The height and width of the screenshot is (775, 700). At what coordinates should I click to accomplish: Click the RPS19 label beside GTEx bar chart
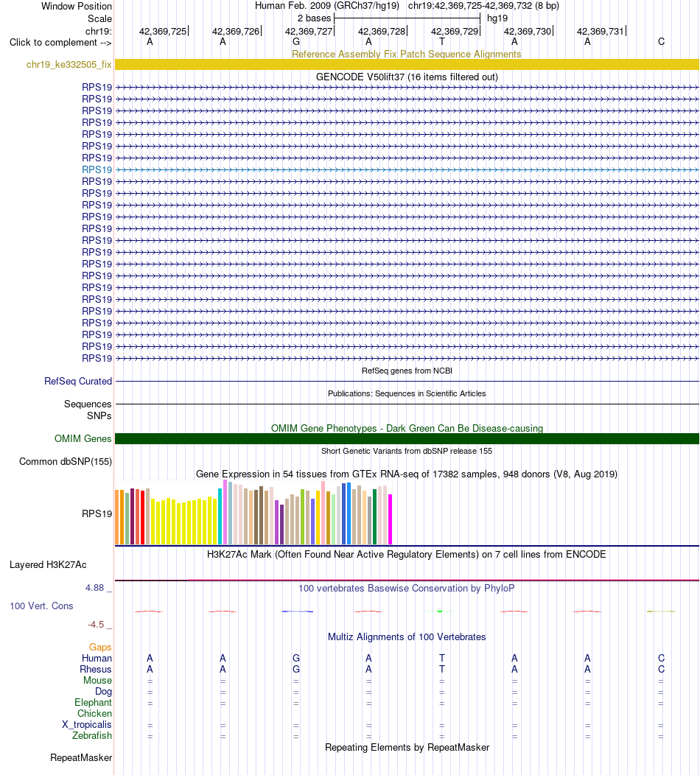[97, 513]
